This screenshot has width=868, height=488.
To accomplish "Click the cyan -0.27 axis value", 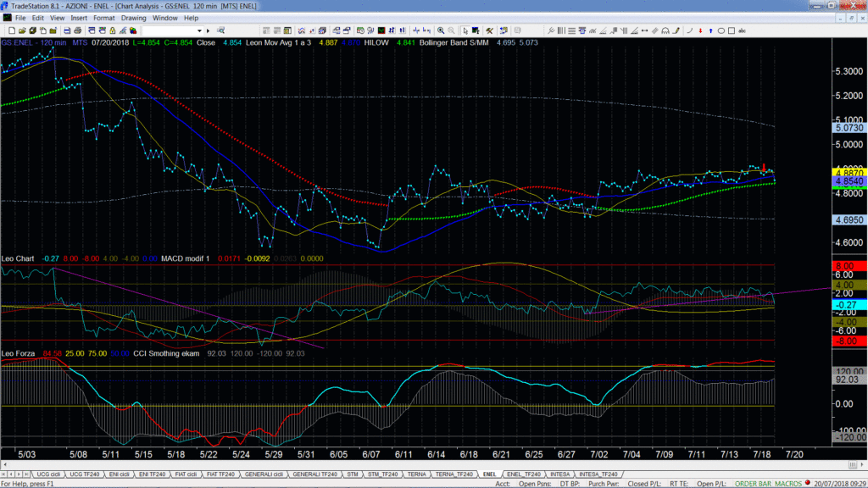I will (849, 305).
